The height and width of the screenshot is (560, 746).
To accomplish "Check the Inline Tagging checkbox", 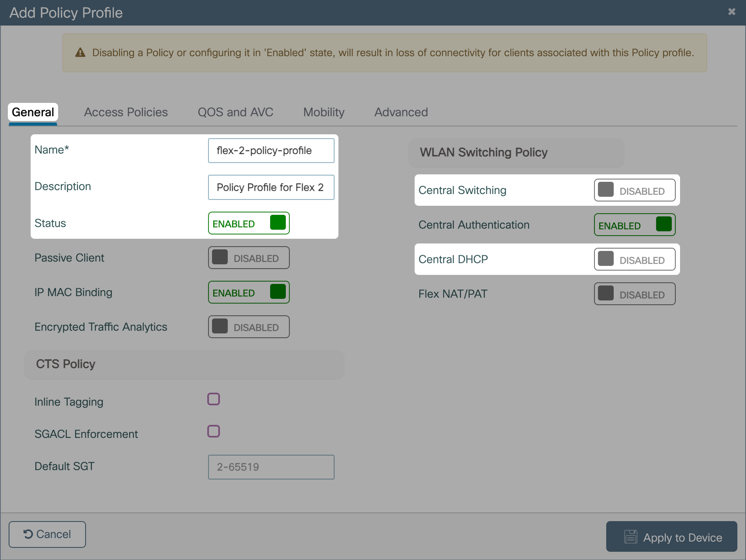I will (214, 399).
